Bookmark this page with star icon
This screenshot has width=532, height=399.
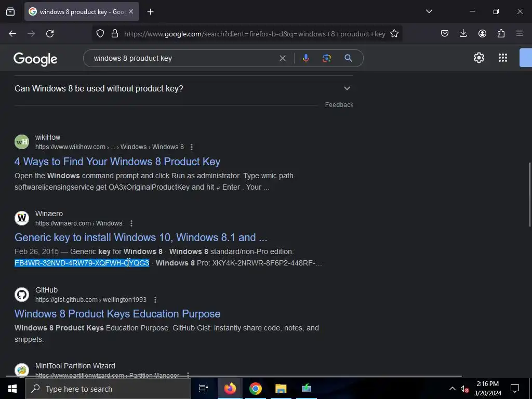[x=394, y=34]
